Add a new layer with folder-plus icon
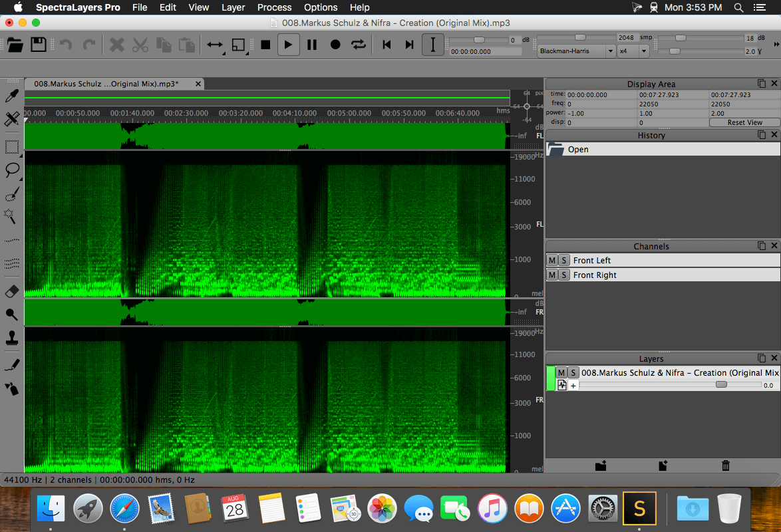 [x=601, y=465]
